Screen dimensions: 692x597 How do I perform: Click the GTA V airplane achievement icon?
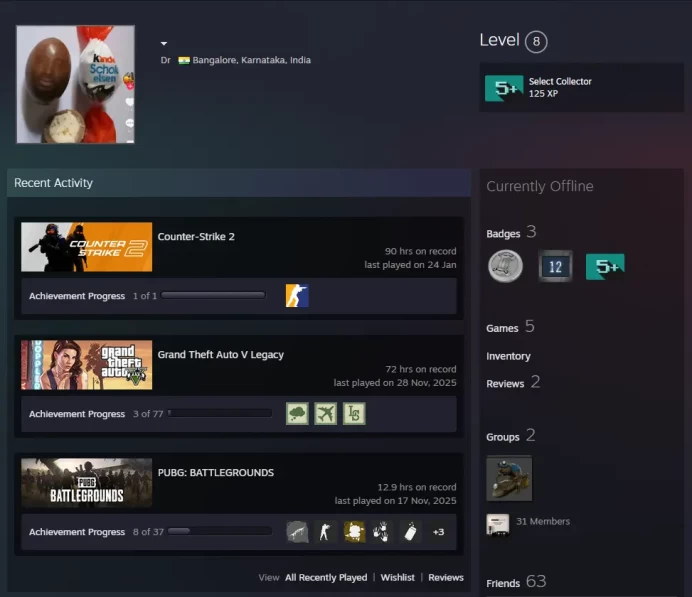326,413
